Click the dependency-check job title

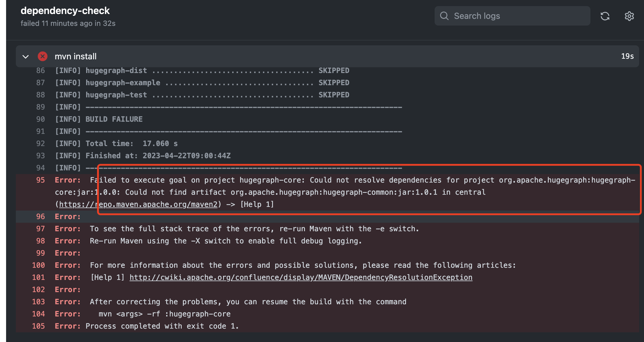tap(65, 11)
